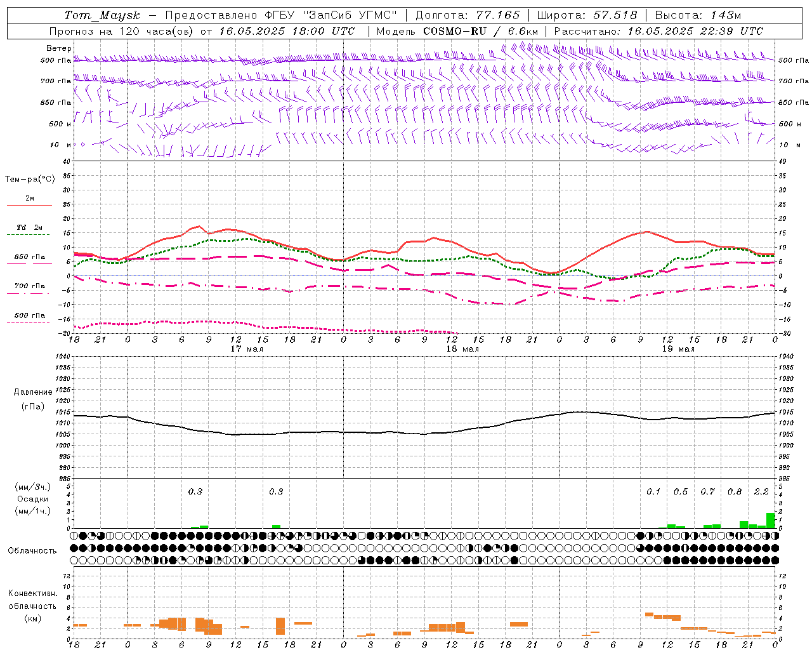Image resolution: width=812 pixels, height=650 pixels.
Task: Click the 850 гПа temperature legend entry
Action: point(30,257)
